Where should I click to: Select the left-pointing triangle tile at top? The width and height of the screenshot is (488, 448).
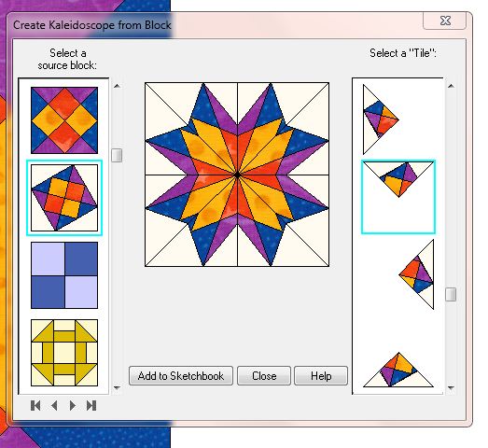[x=381, y=119]
